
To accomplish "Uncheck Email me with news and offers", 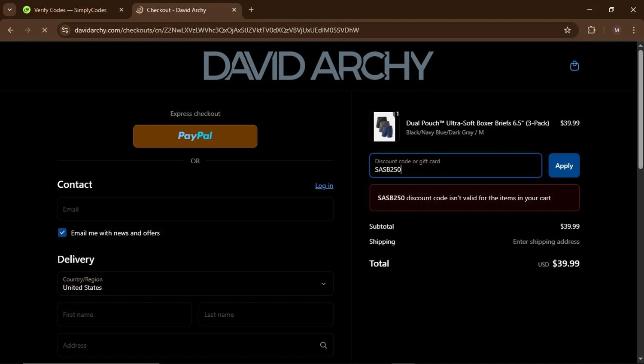I will pyautogui.click(x=62, y=232).
